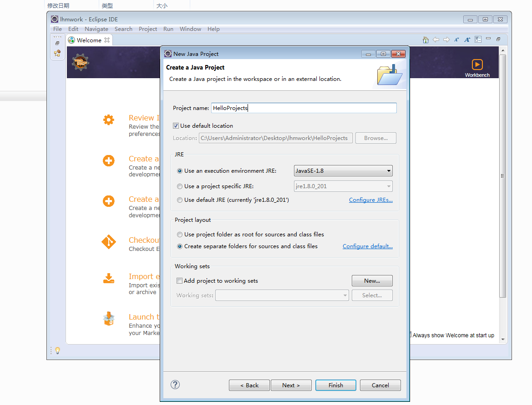532x405 pixels.
Task: Click the Review IDE gear icon
Action: [109, 120]
